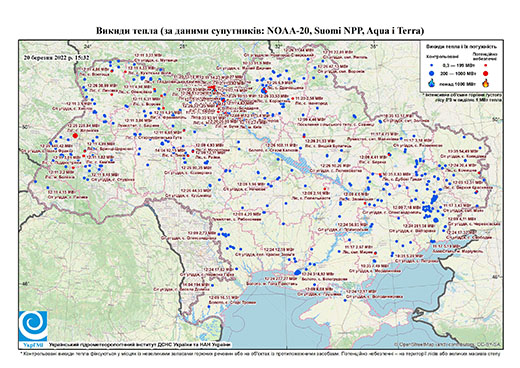This screenshot has height=368, width=520.
Task: Select the large red legend circle
Action: [485, 73]
